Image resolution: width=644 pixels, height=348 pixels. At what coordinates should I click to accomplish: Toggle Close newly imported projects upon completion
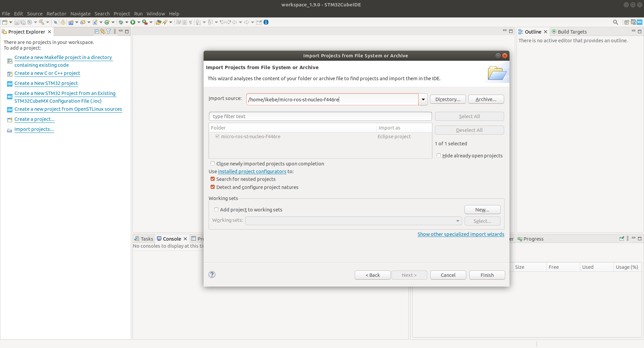[213, 164]
